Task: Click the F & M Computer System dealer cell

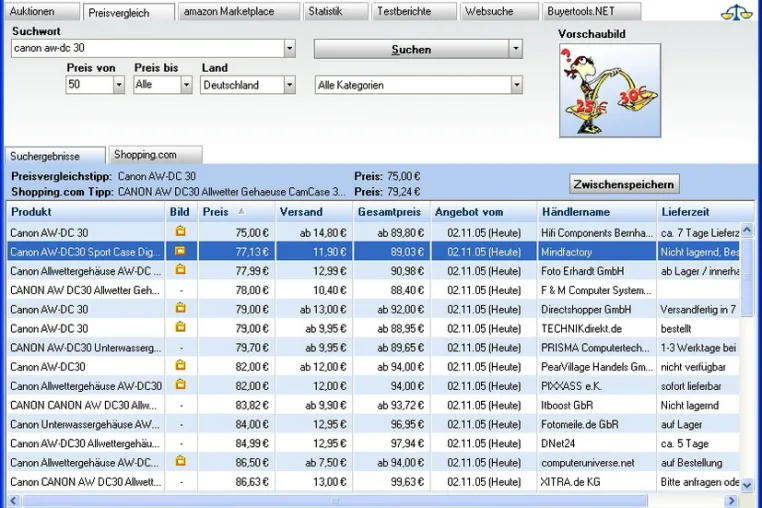Action: coord(596,290)
